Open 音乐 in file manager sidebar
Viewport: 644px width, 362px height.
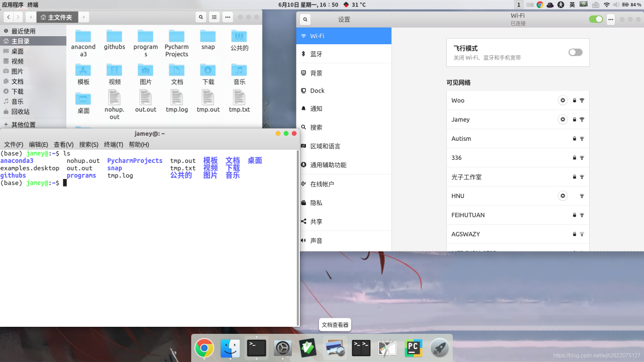pos(33,102)
